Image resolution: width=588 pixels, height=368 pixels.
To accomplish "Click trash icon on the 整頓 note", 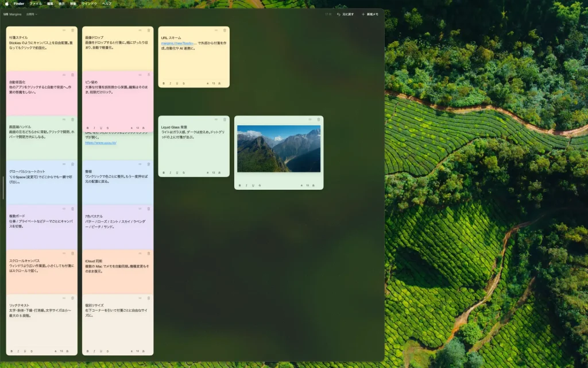I will tap(149, 164).
